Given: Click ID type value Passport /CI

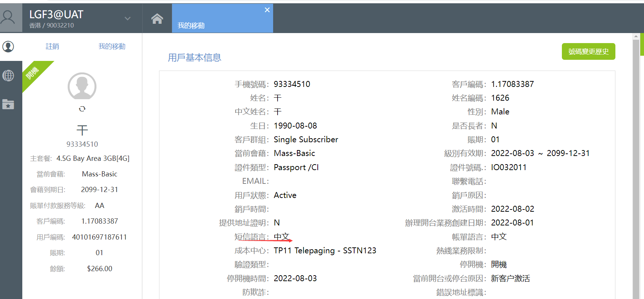Looking at the screenshot, I should [296, 168].
